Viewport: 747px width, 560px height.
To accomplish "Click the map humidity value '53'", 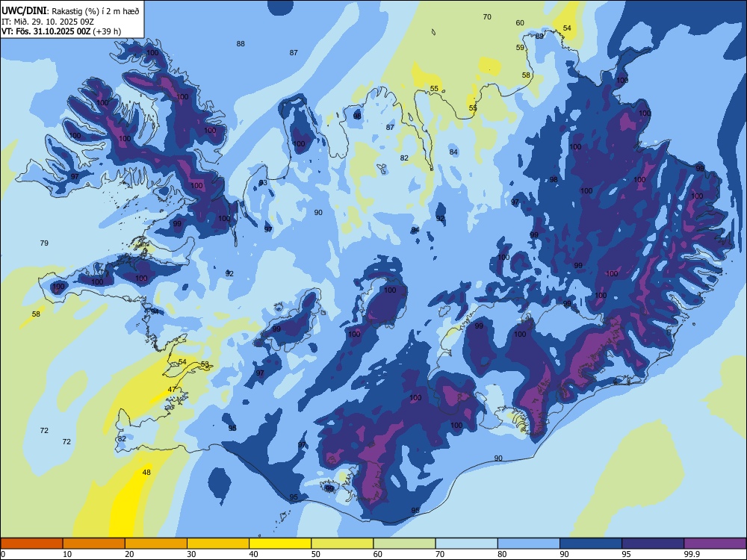I will [x=205, y=364].
